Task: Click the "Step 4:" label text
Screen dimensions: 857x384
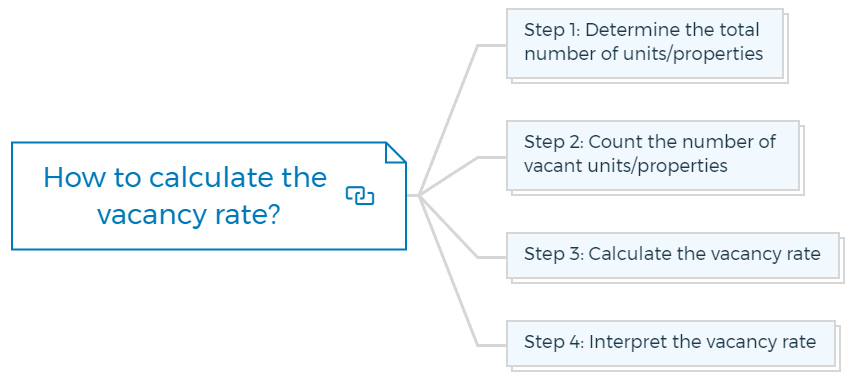Action: 554,342
